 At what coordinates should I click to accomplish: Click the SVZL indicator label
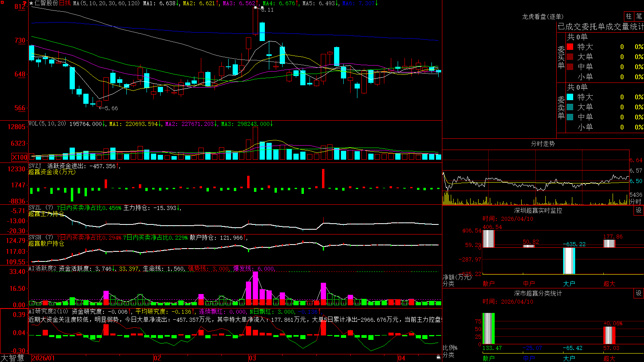click(x=35, y=208)
